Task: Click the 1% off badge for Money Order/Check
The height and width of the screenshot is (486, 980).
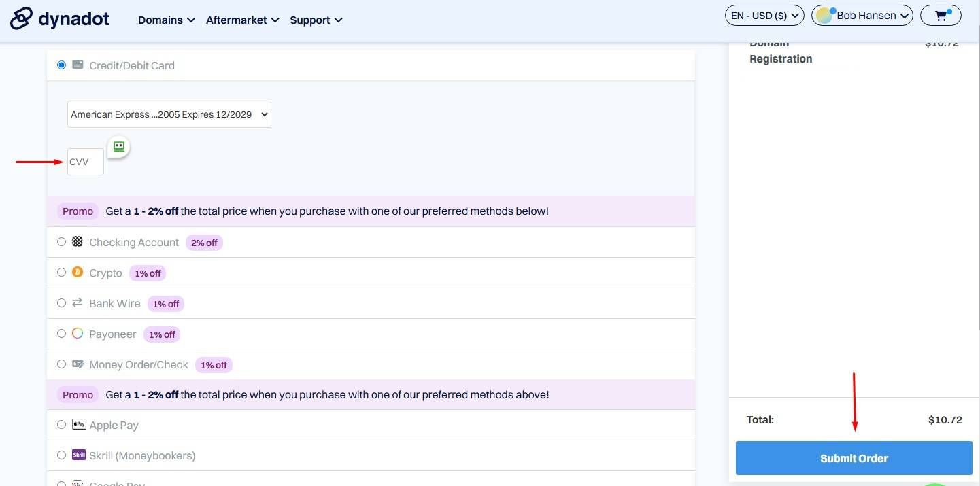Action: (214, 365)
